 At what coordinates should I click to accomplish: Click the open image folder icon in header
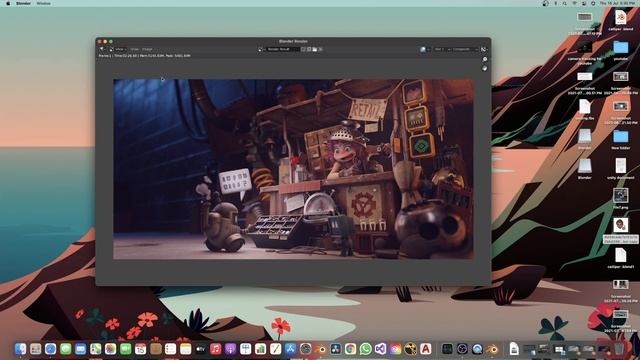click(x=315, y=49)
